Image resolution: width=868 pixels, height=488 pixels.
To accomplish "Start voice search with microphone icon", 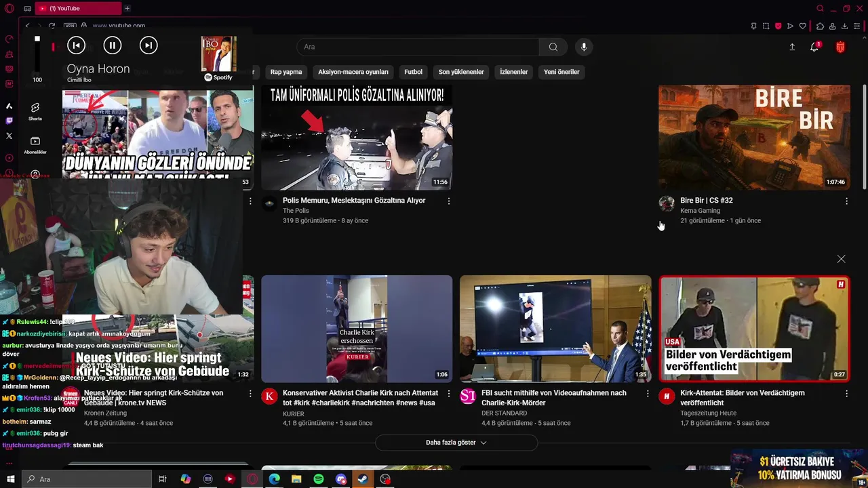I will click(584, 47).
